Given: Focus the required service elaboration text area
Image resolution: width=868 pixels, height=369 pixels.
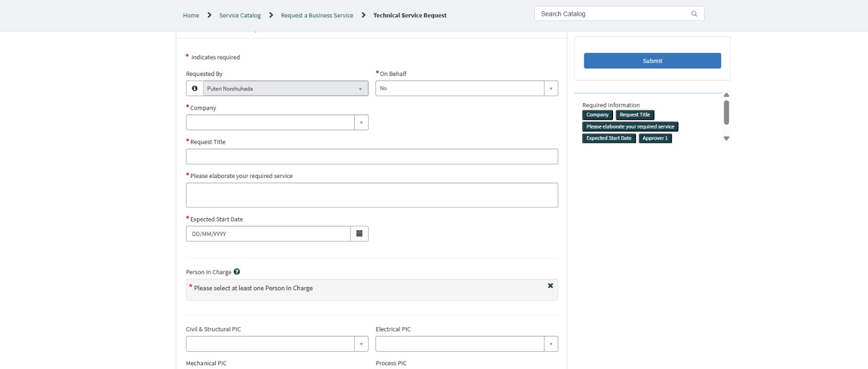Looking at the screenshot, I should click(x=372, y=195).
